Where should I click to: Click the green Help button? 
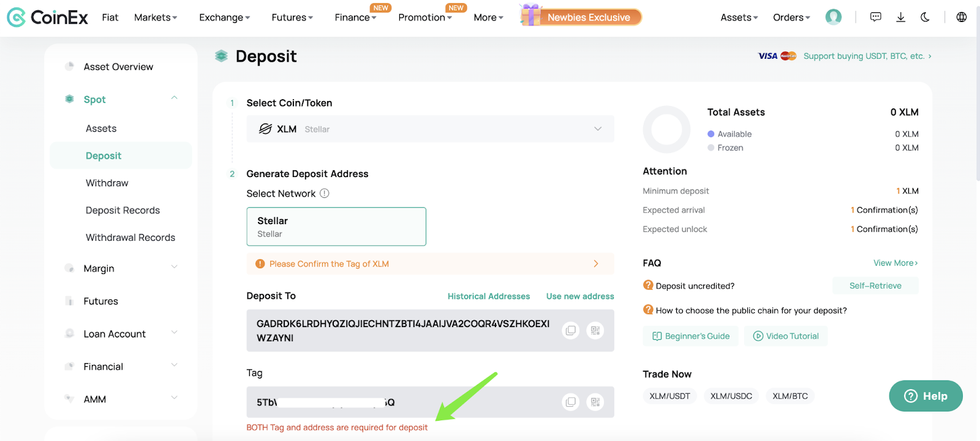pyautogui.click(x=926, y=396)
